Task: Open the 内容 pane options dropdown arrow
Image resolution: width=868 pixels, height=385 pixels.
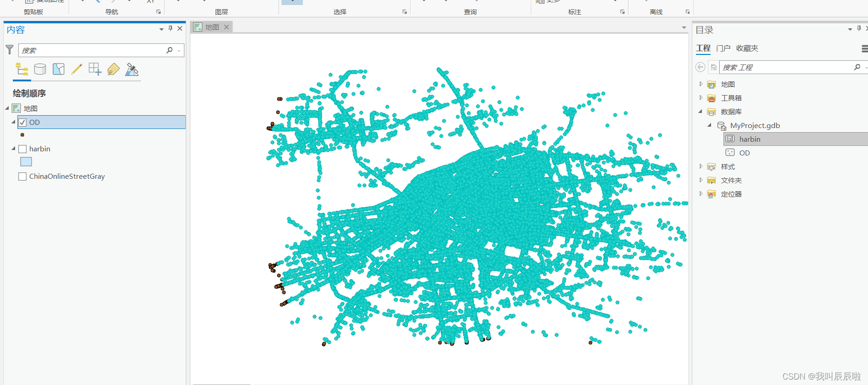Action: coord(162,29)
